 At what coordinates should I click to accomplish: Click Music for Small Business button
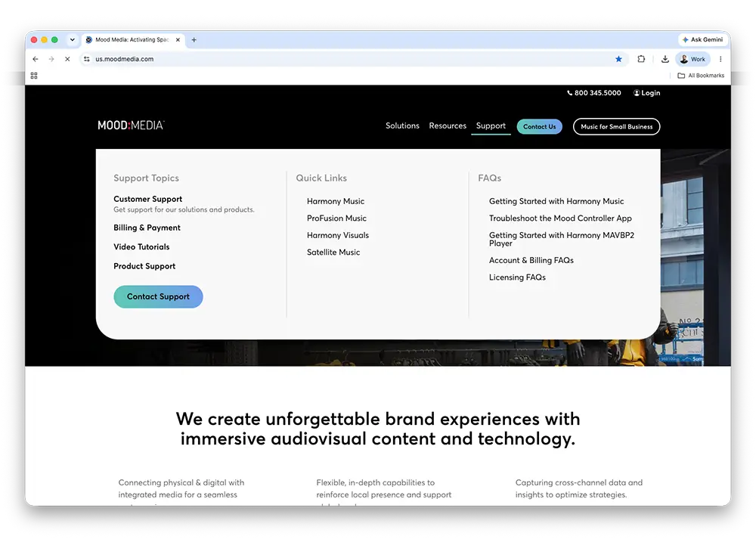[x=616, y=126]
